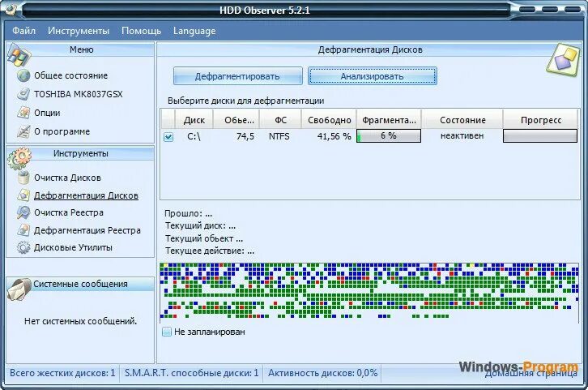The image size is (588, 390).
Task: Click the envelope icon in Системные сообщения header
Action: 19,289
